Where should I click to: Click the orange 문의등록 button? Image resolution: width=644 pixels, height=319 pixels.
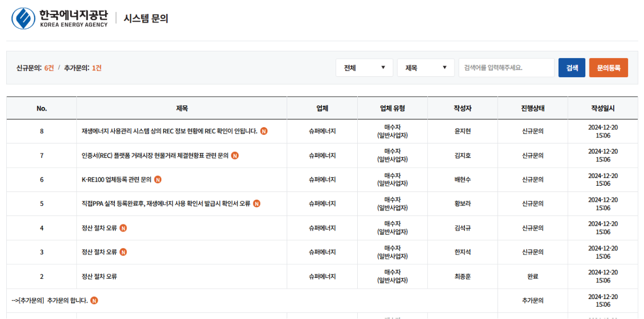coord(608,68)
